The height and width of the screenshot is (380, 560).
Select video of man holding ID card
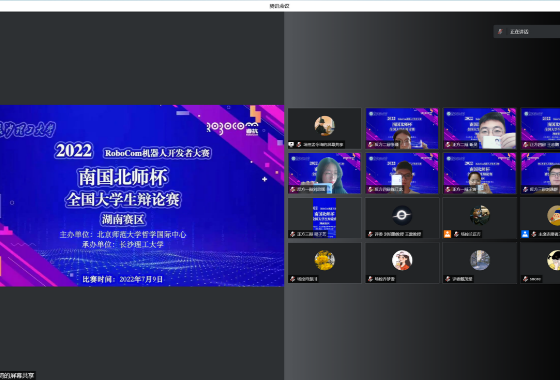point(480,128)
